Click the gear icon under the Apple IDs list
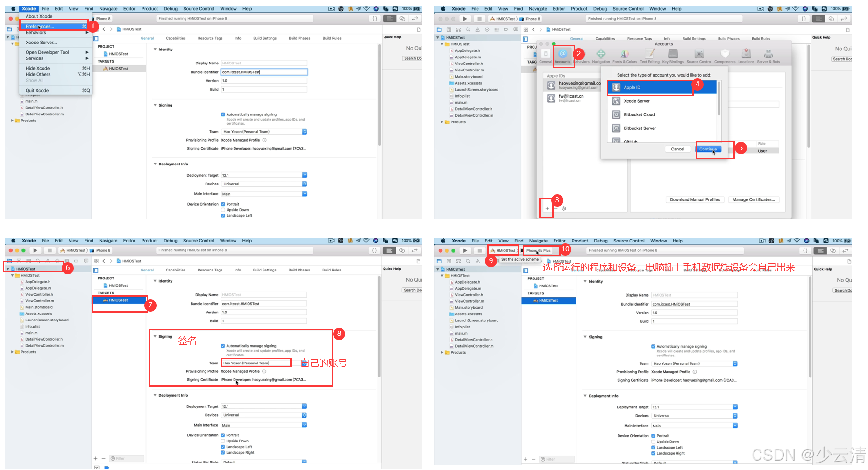 564,208
